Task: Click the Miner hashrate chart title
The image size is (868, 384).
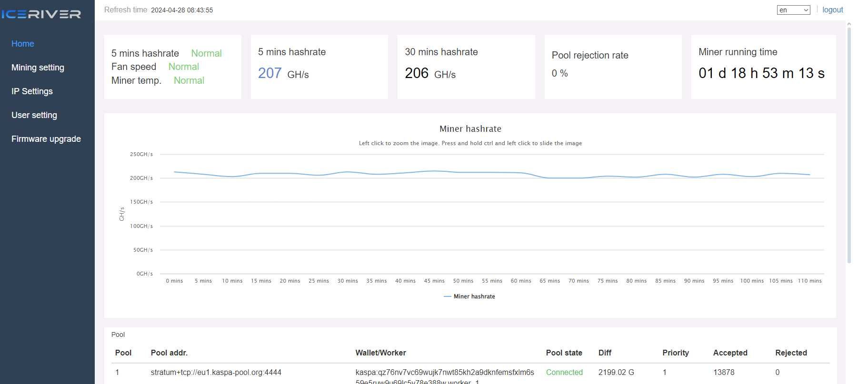Action: (470, 129)
